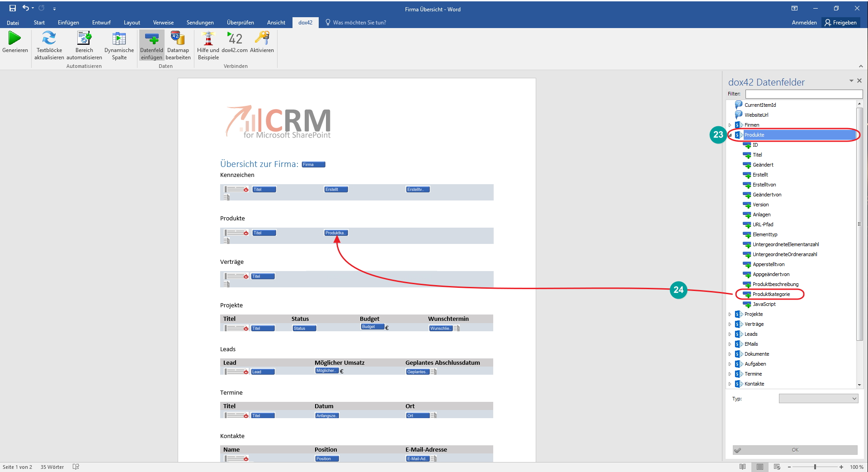Close the dox42 Datenfelder pane
The height and width of the screenshot is (472, 868).
[x=859, y=81]
